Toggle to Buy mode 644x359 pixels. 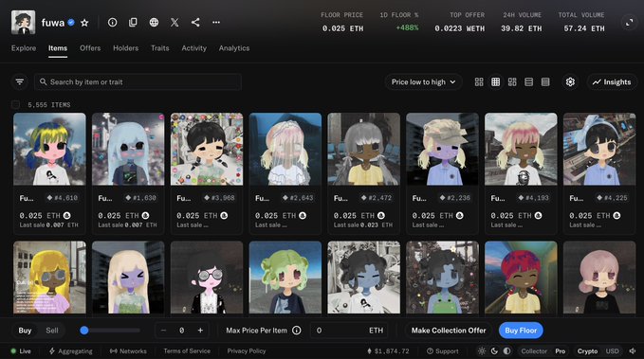click(x=25, y=331)
